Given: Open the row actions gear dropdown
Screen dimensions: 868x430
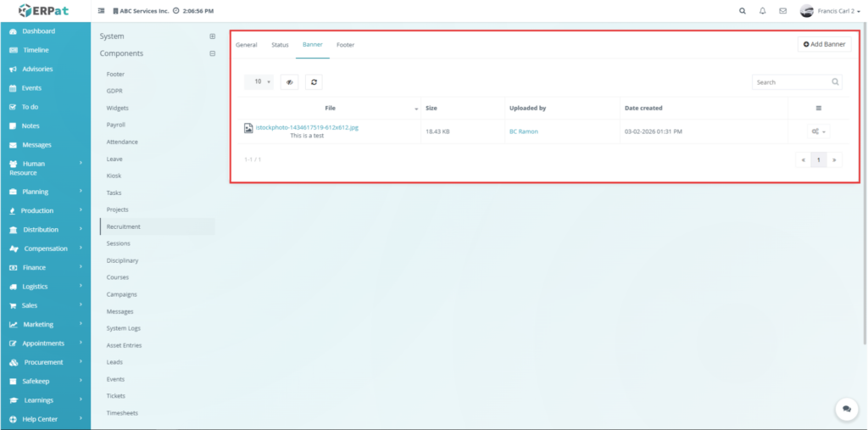Looking at the screenshot, I should pyautogui.click(x=818, y=131).
